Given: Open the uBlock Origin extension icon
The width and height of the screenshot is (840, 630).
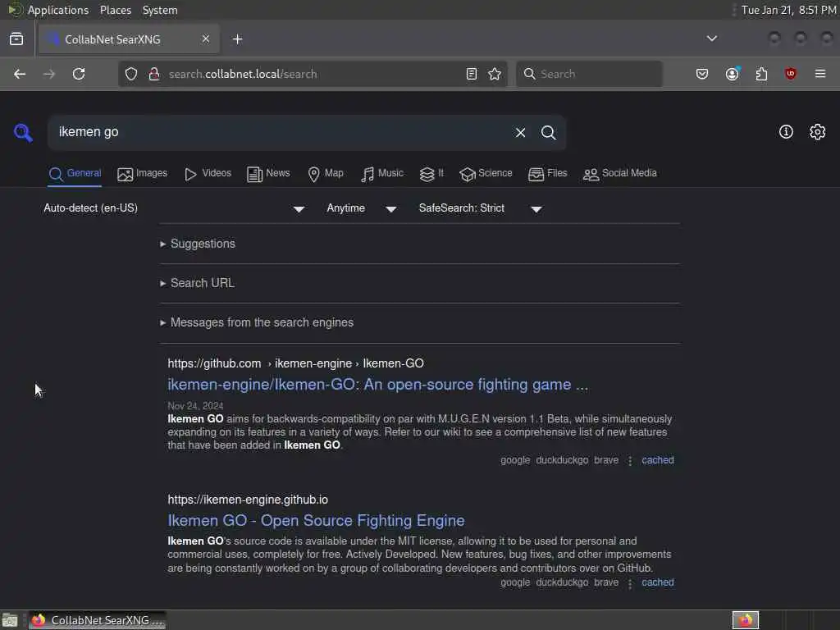Looking at the screenshot, I should [790, 74].
